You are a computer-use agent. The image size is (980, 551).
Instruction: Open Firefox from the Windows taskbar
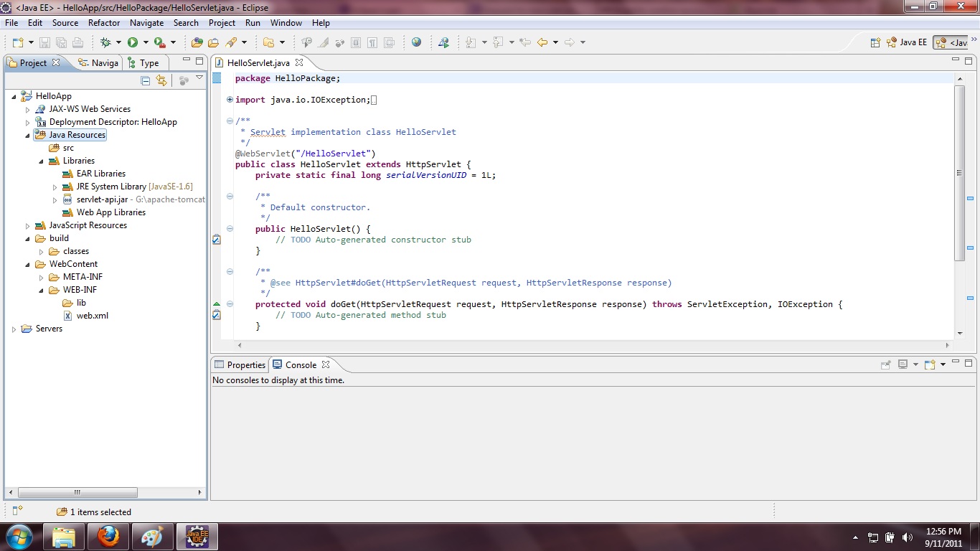tap(108, 537)
